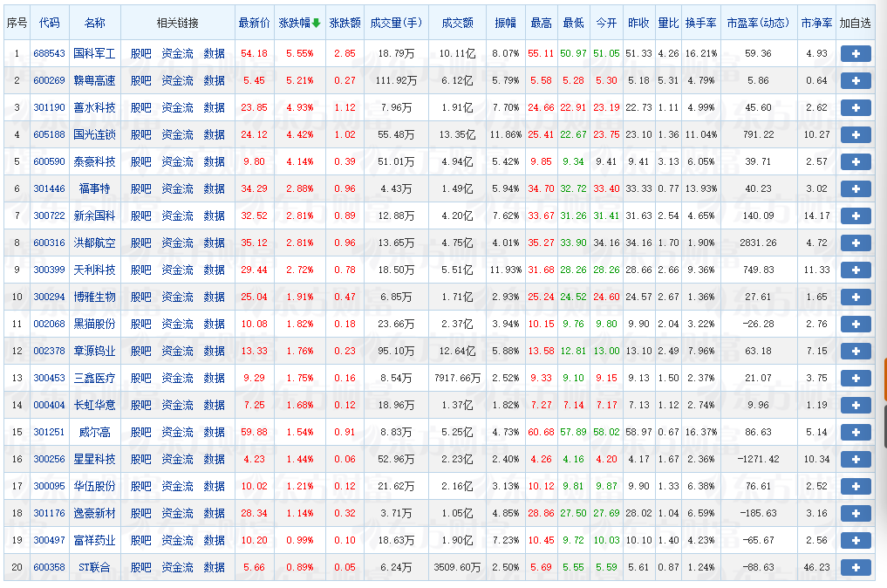
Task: Add 星星科技 to watchlist with plus button
Action: 856,460
